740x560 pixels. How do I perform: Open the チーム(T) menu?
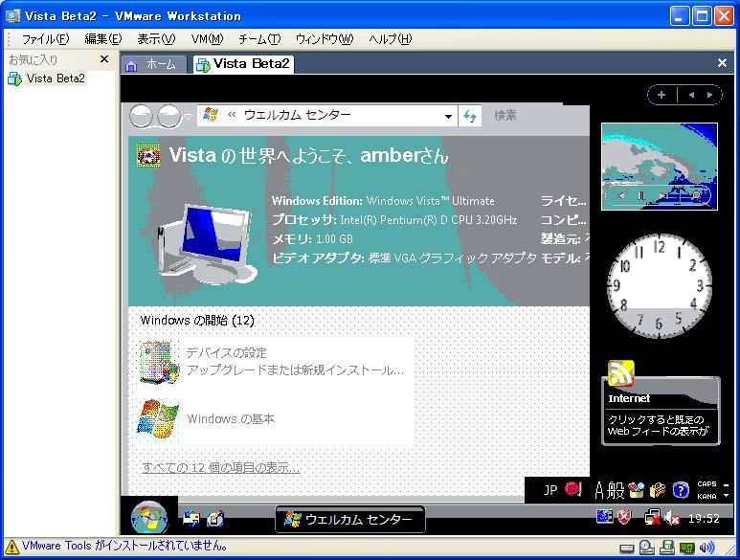tap(259, 39)
